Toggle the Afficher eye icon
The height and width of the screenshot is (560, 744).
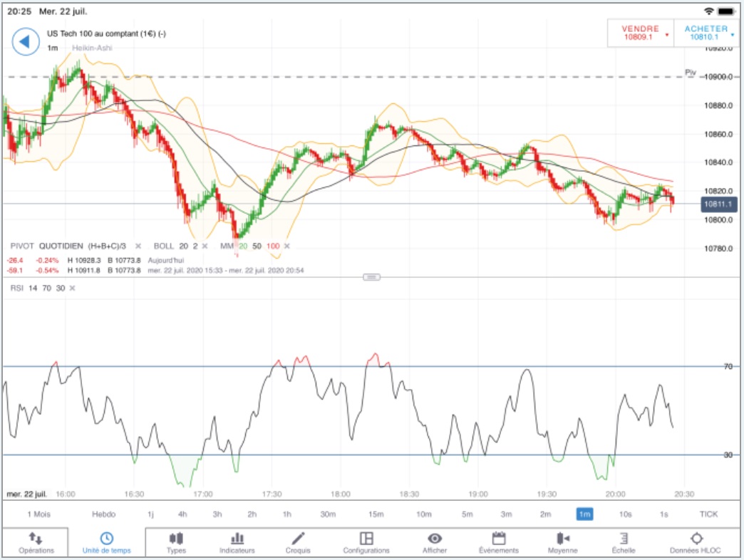tap(435, 538)
